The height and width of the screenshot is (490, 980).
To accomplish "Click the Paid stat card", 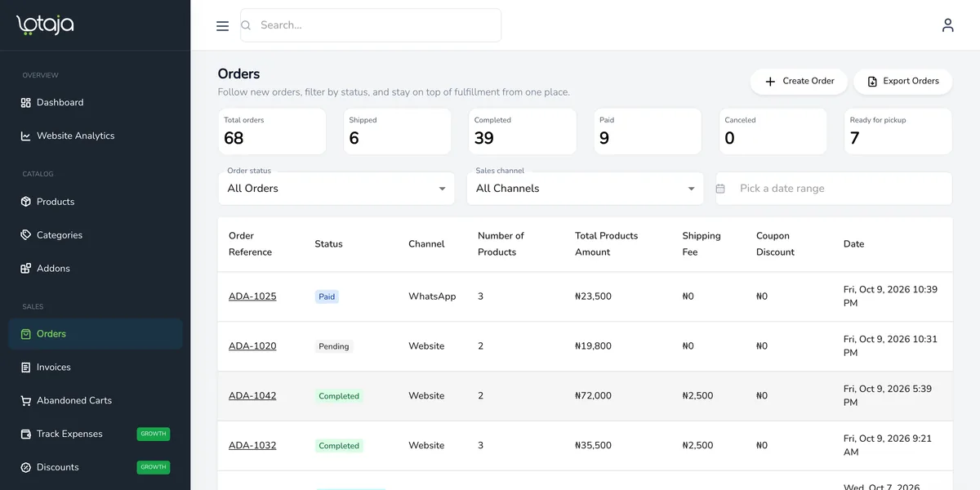I will coord(648,131).
